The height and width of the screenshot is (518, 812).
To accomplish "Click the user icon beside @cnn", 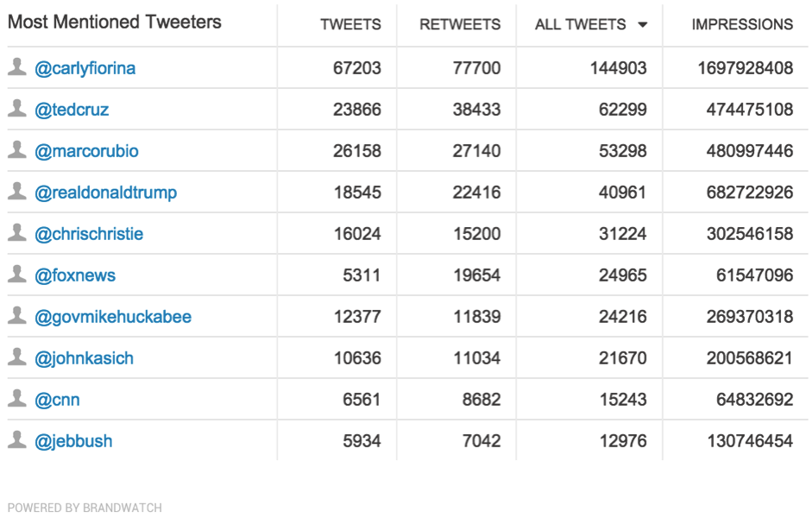I will click(x=17, y=398).
